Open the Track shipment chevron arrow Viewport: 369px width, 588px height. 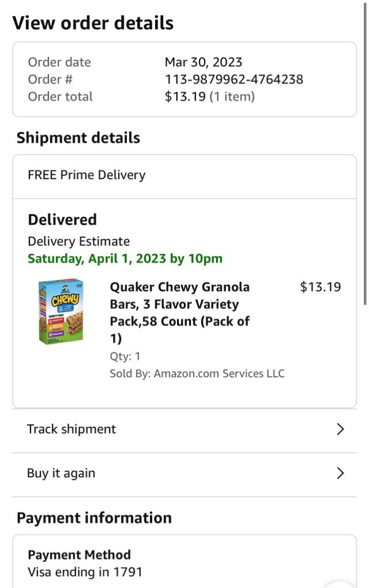click(340, 429)
